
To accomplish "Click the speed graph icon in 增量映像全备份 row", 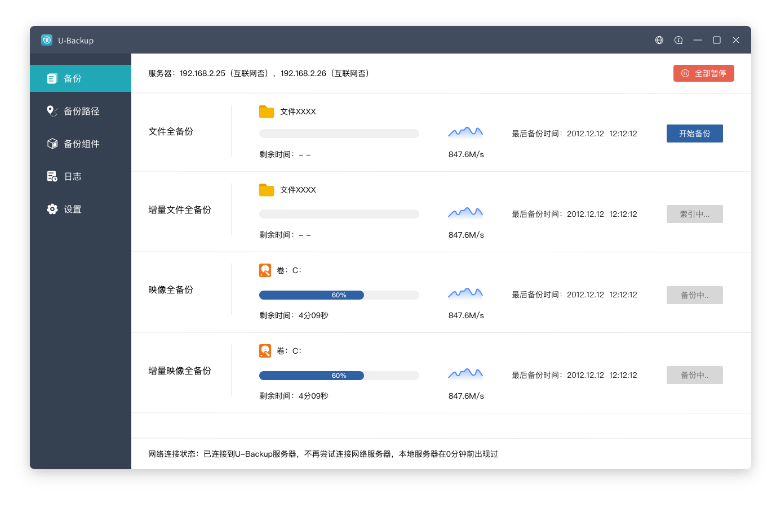I will point(465,374).
